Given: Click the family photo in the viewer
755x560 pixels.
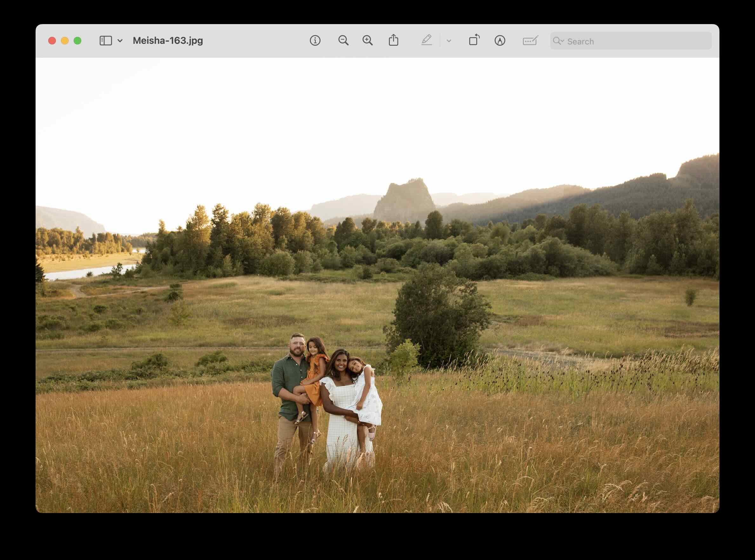Looking at the screenshot, I should pos(377,285).
